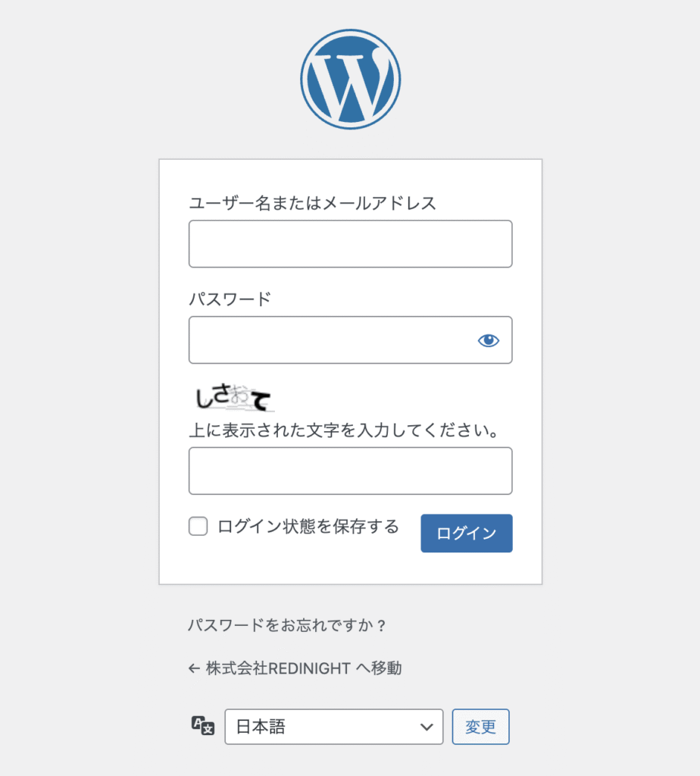The height and width of the screenshot is (776, 700).
Task: Open the 日本語 language dropdown
Action: coord(333,727)
